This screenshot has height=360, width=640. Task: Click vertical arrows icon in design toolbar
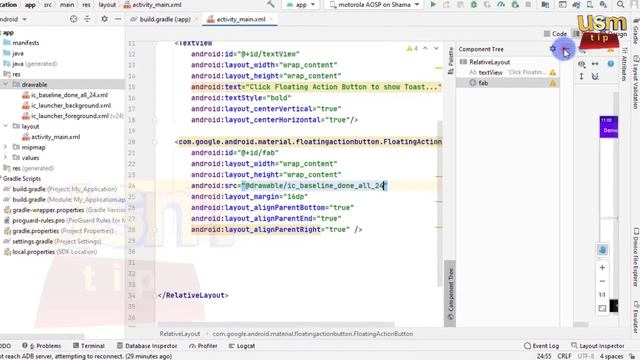point(582,76)
